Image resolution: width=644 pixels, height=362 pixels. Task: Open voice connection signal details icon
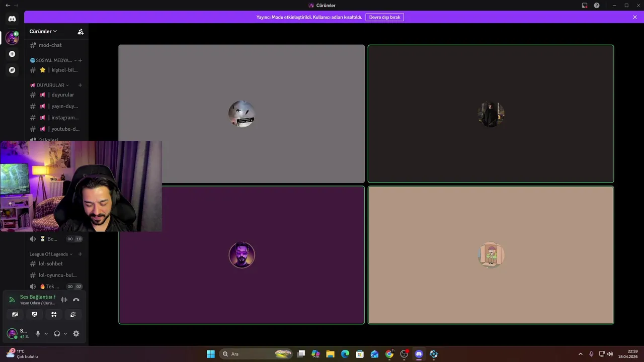(12, 300)
